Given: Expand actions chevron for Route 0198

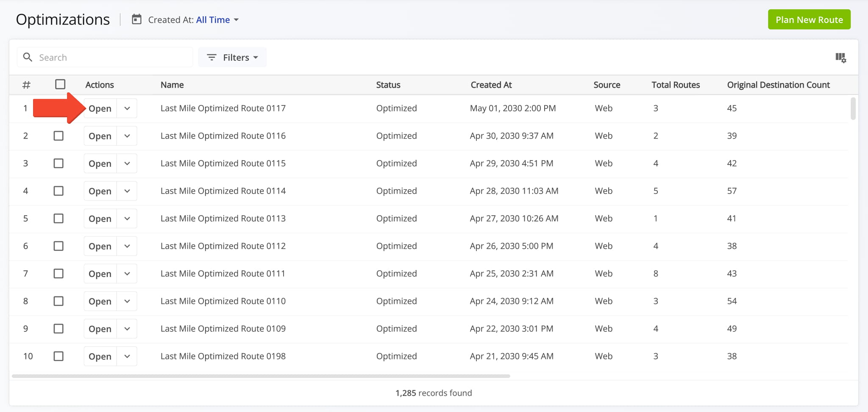Looking at the screenshot, I should pyautogui.click(x=127, y=356).
